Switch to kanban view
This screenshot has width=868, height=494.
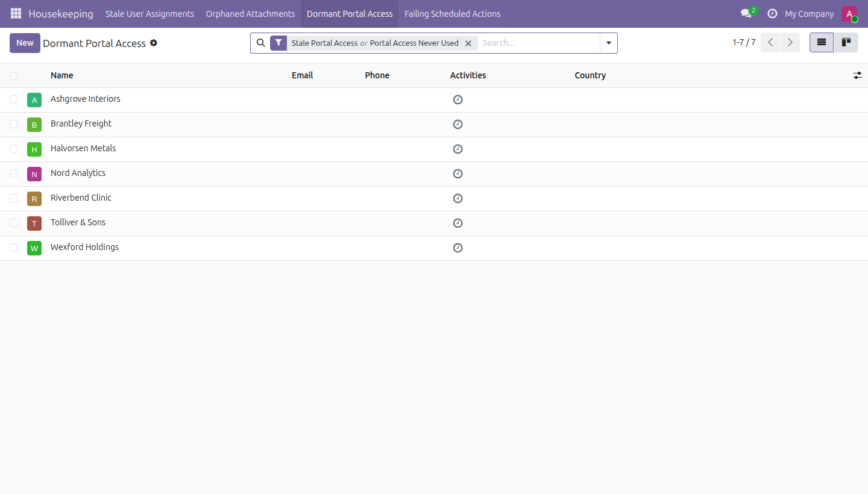coord(846,43)
